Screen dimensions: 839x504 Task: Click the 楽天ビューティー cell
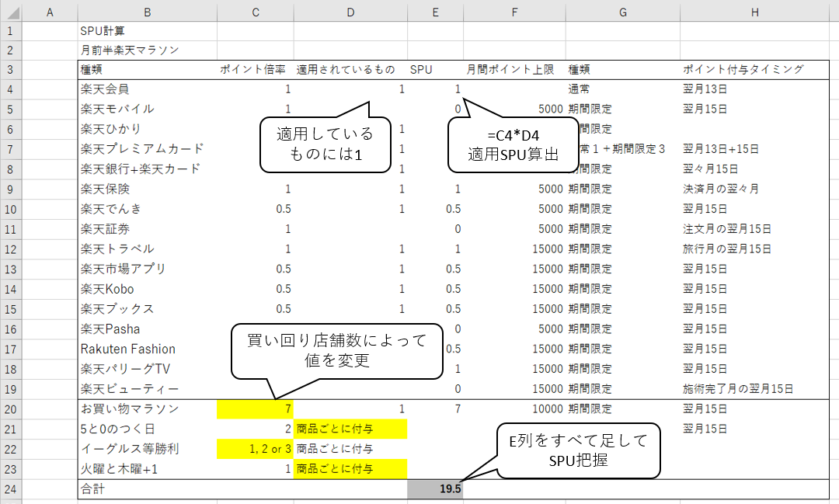tap(147, 389)
